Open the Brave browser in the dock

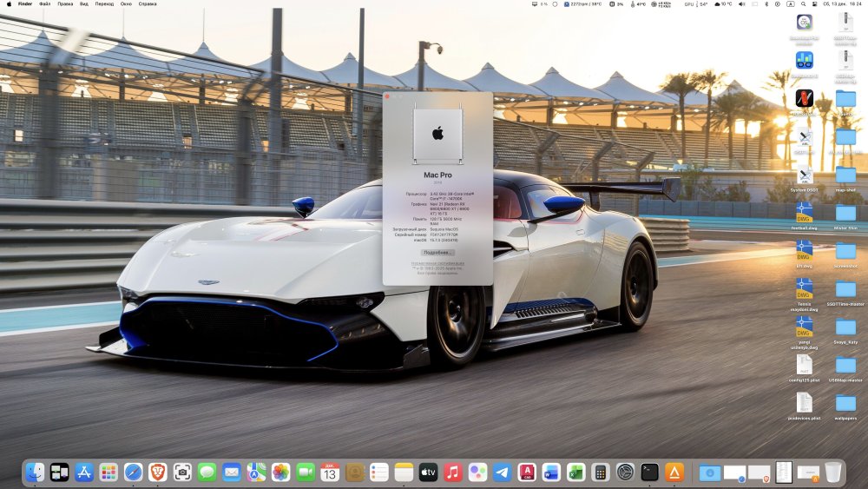(x=158, y=472)
